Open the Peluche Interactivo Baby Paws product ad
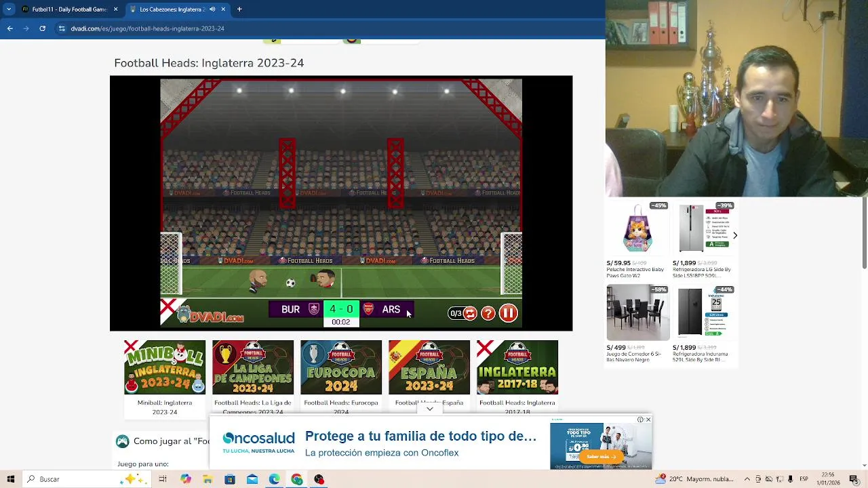 (x=637, y=239)
